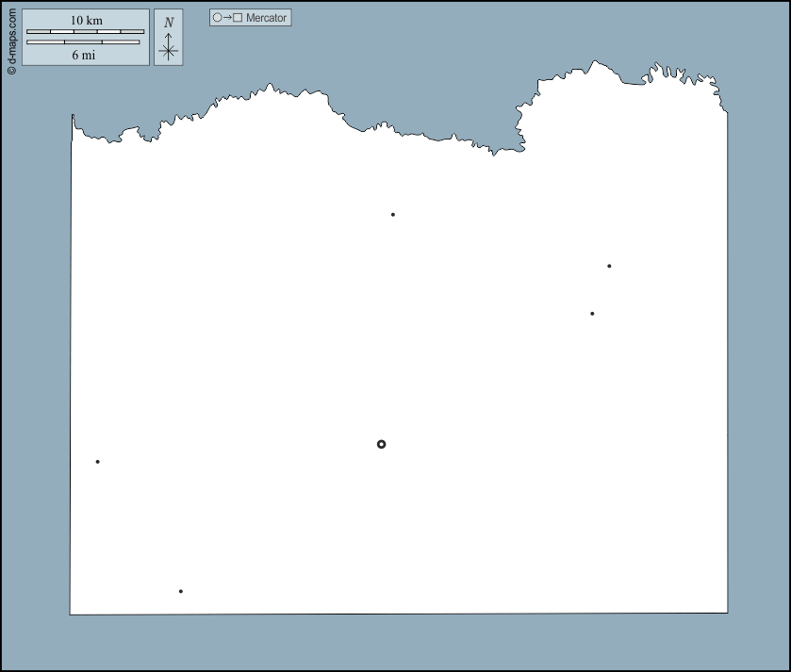Click the 10 km scale label
This screenshot has width=791, height=672.
[86, 21]
